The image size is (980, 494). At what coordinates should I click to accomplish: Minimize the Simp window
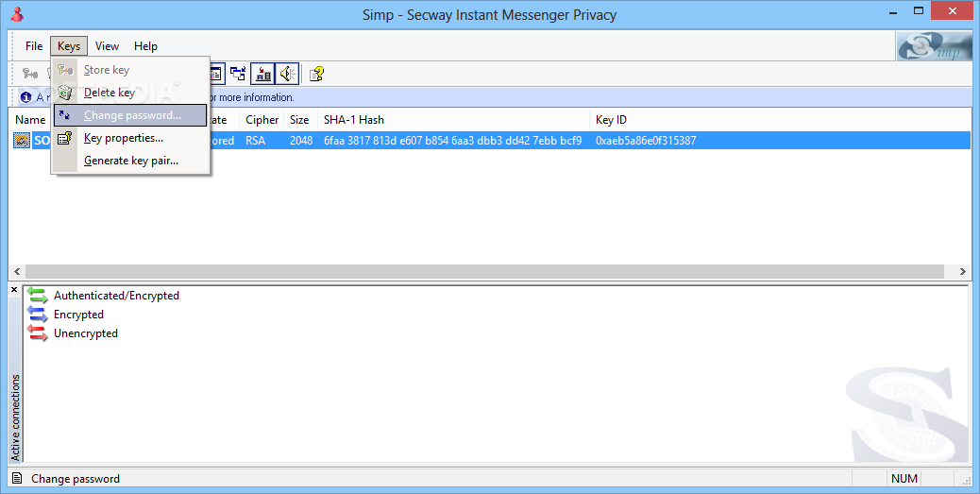tap(894, 10)
